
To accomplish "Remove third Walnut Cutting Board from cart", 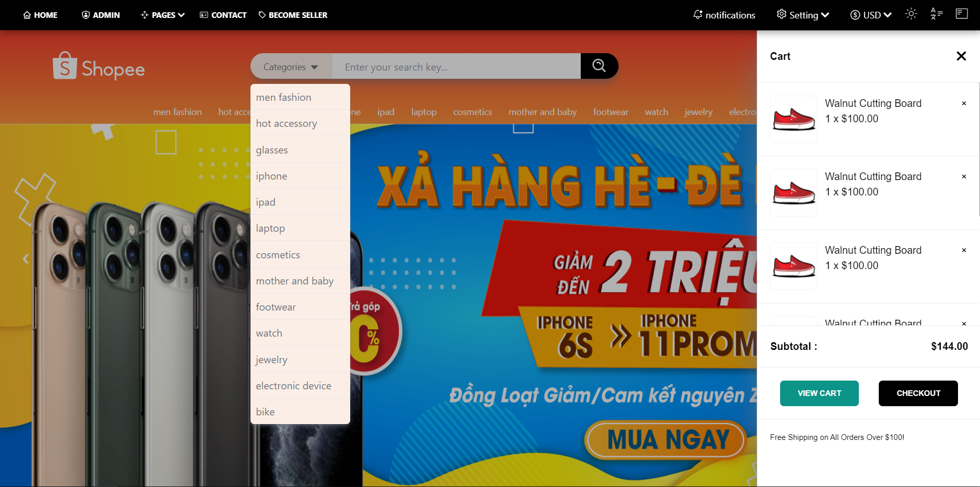I will [x=964, y=250].
